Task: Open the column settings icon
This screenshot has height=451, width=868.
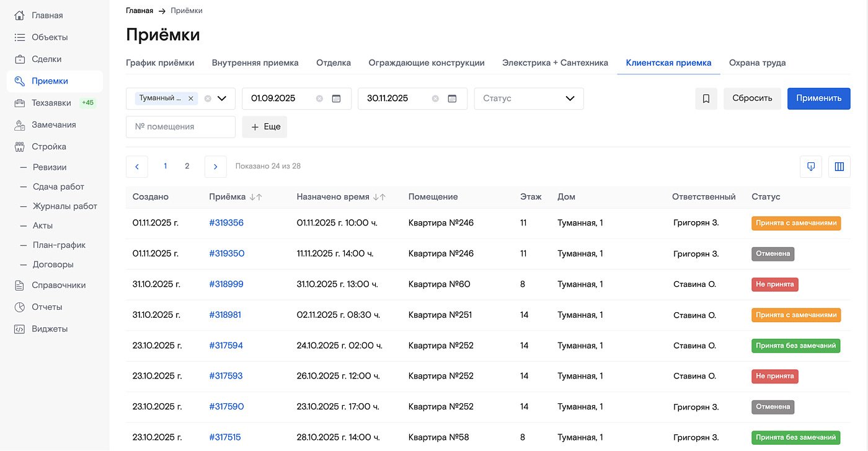Action: tap(839, 167)
